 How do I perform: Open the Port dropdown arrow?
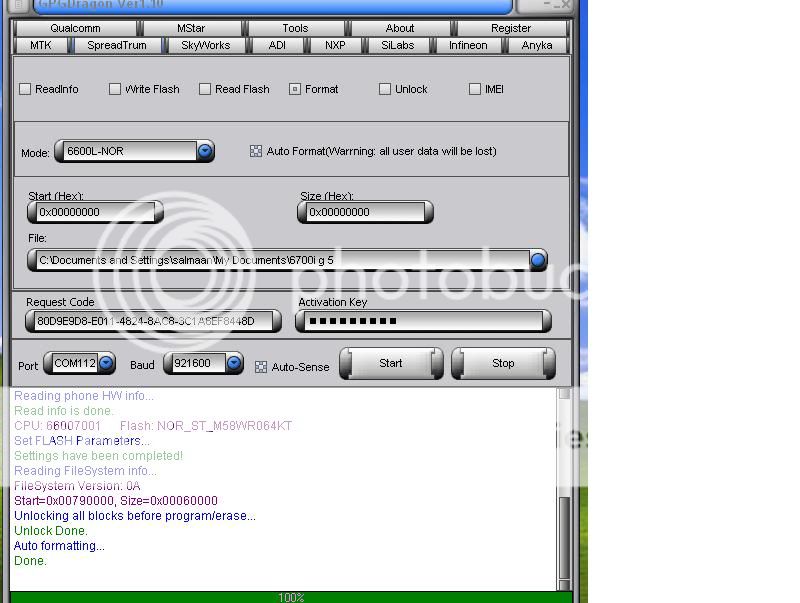point(106,363)
